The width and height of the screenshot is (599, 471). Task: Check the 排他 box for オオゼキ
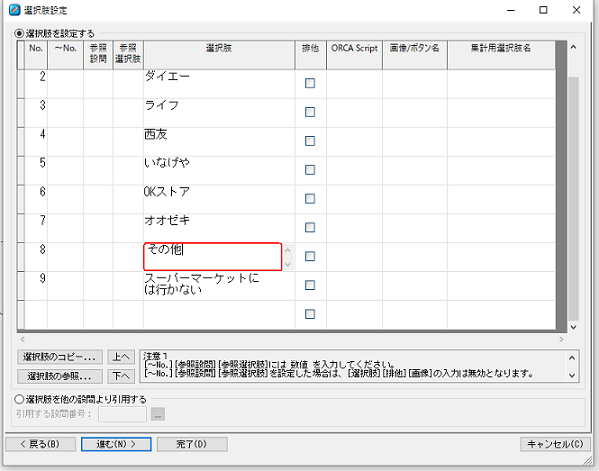(310, 227)
